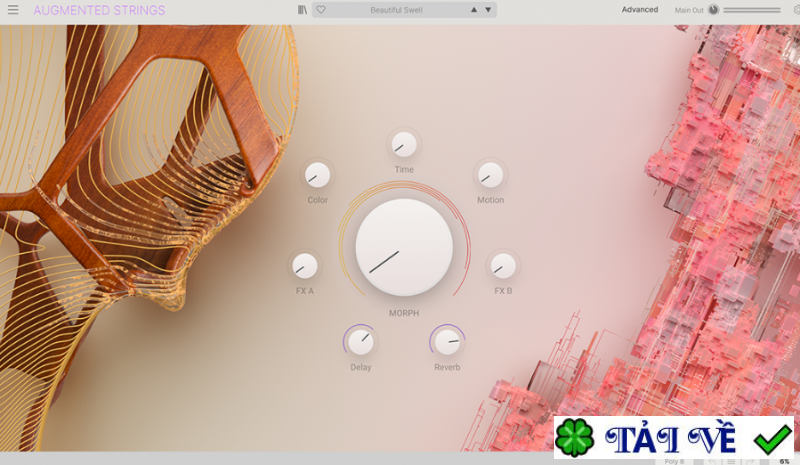The width and height of the screenshot is (800, 465).
Task: Click the Motion macro knob
Action: (x=490, y=175)
